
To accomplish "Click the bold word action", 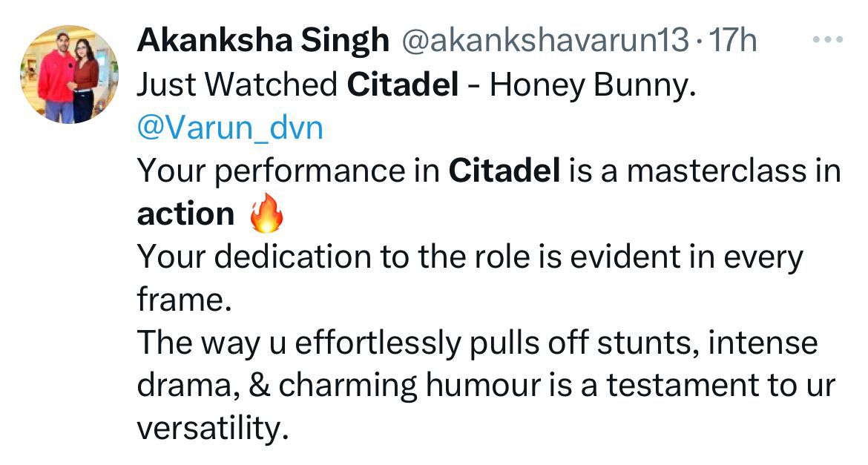I will [x=185, y=214].
